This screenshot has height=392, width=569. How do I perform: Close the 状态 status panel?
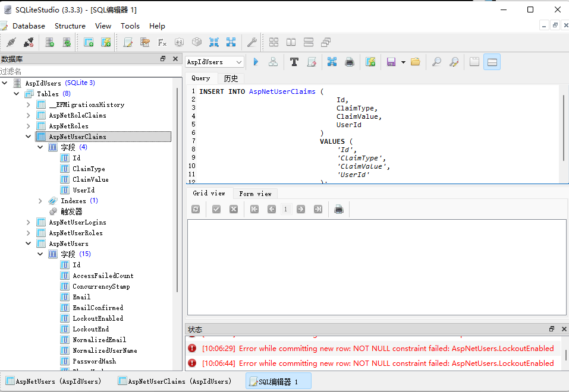564,329
